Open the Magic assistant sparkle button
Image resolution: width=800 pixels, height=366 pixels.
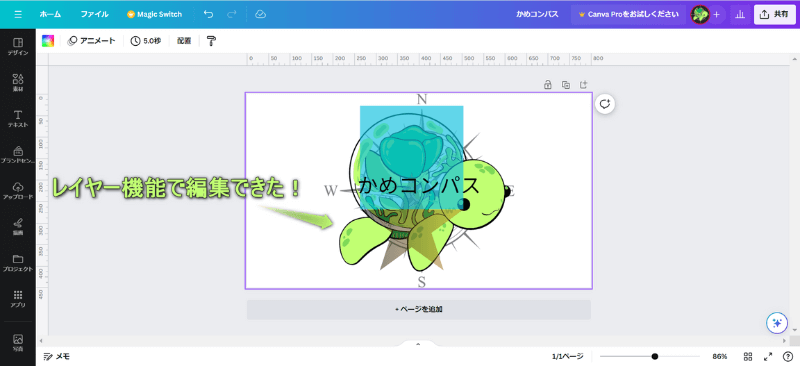[777, 323]
